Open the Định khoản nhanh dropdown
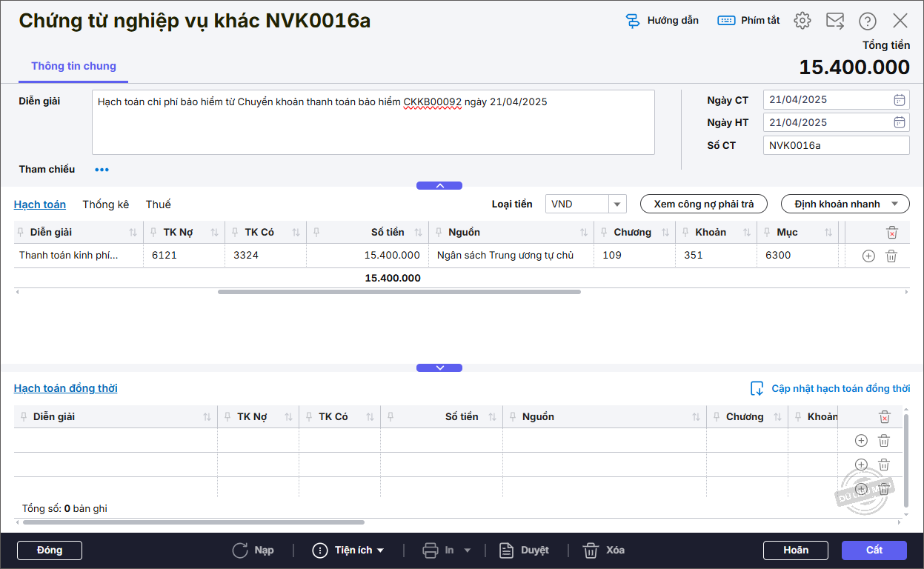Screen dimensions: 924x569 click(845, 204)
